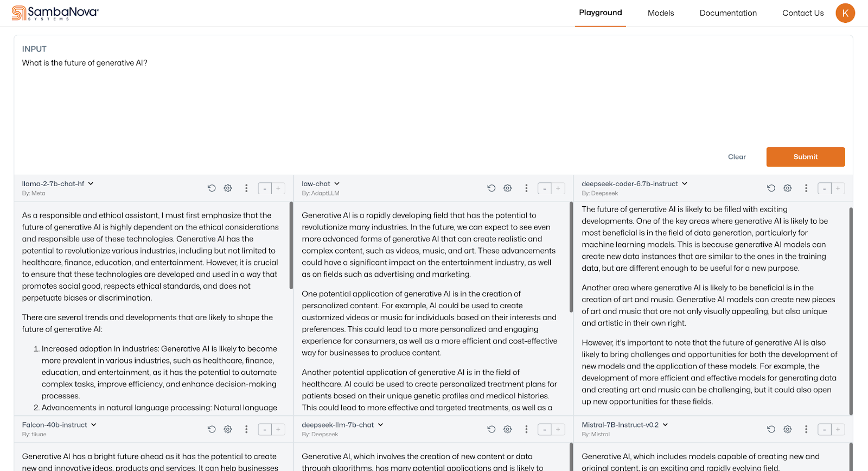Click the llama-2-7b-chat-hf response scrollbar

(291, 245)
